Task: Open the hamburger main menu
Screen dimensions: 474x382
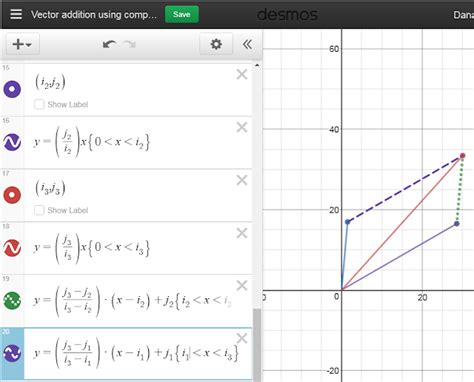Action: tap(16, 14)
